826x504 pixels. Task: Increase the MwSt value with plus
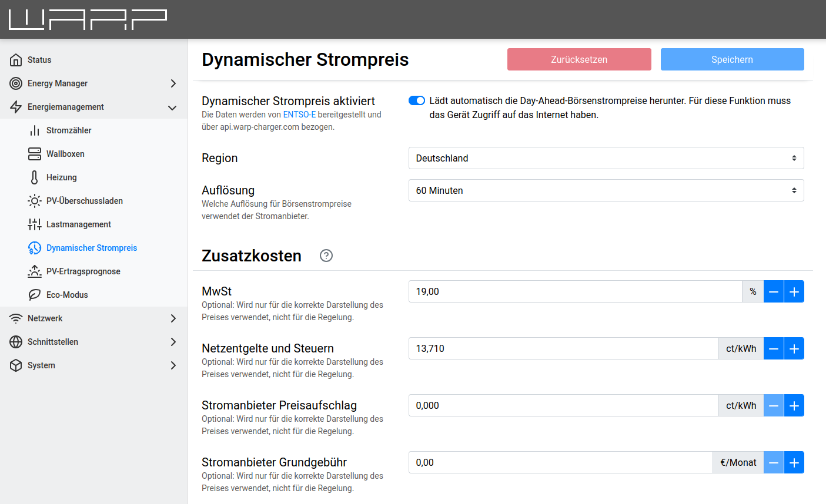(x=794, y=291)
